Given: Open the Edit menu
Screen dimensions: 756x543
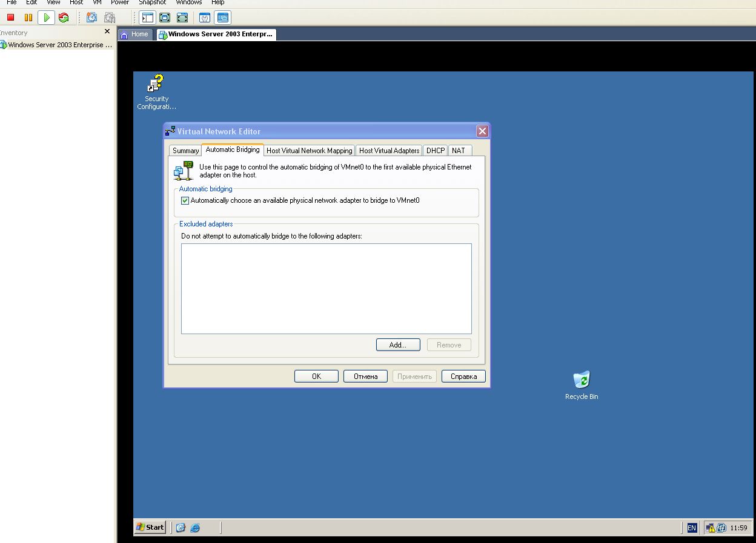Looking at the screenshot, I should (31, 2).
